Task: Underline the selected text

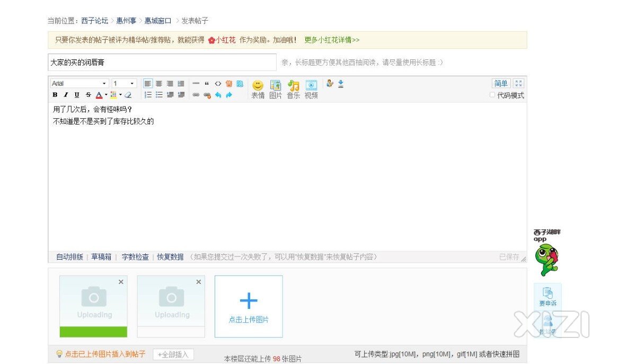Action: 77,95
